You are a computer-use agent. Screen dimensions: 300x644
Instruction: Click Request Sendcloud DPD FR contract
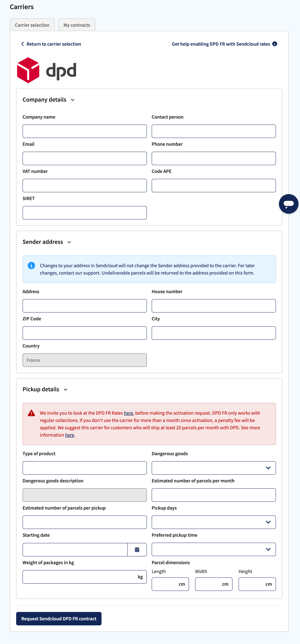(x=59, y=619)
